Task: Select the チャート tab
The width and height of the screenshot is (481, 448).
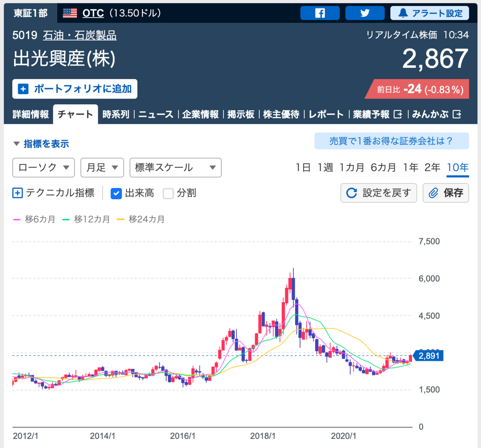Action: (75, 115)
